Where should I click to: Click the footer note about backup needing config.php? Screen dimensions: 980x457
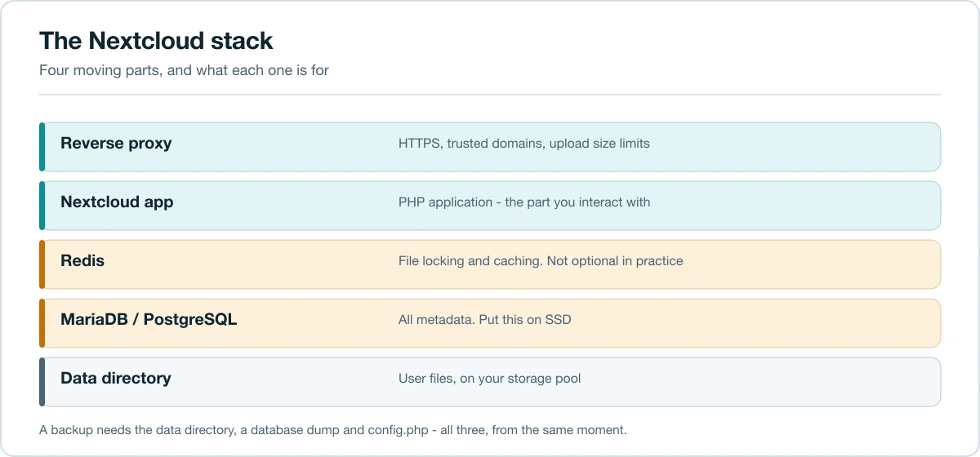click(x=332, y=429)
